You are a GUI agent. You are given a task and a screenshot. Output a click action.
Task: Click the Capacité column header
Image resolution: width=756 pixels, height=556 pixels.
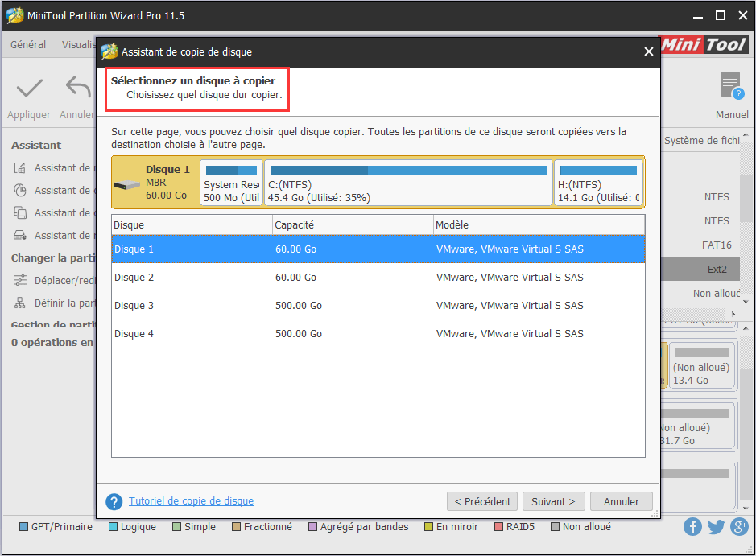point(353,225)
